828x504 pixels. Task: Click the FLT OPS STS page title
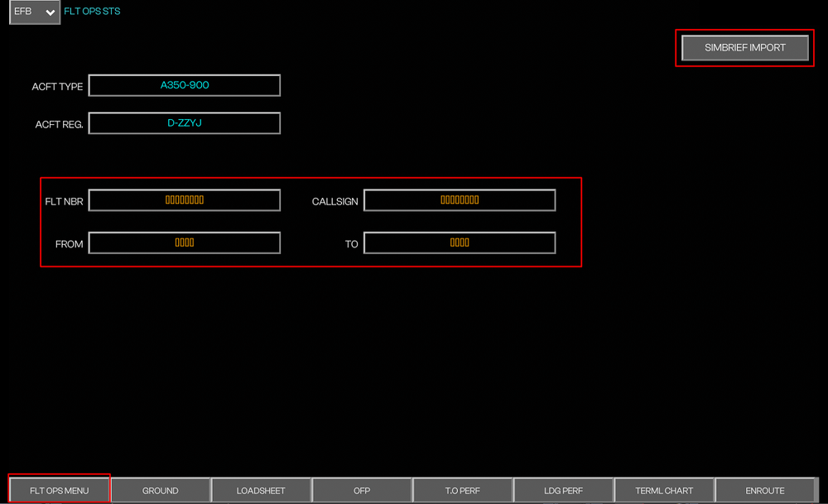click(92, 12)
